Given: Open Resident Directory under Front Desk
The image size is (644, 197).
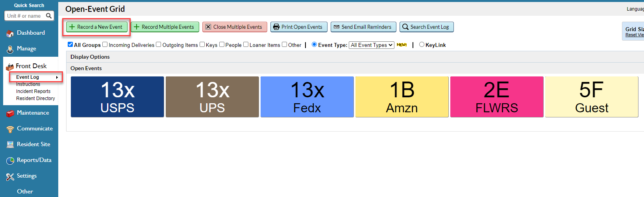Looking at the screenshot, I should (35, 98).
